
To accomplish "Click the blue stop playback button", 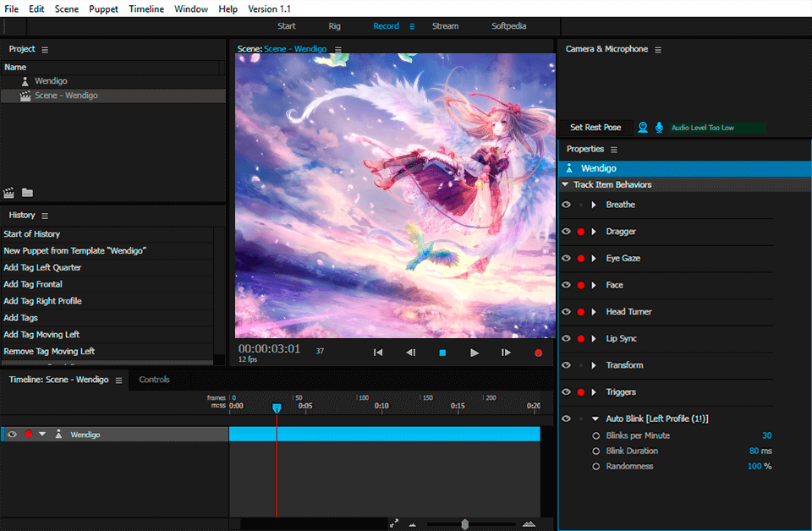I will (x=442, y=353).
